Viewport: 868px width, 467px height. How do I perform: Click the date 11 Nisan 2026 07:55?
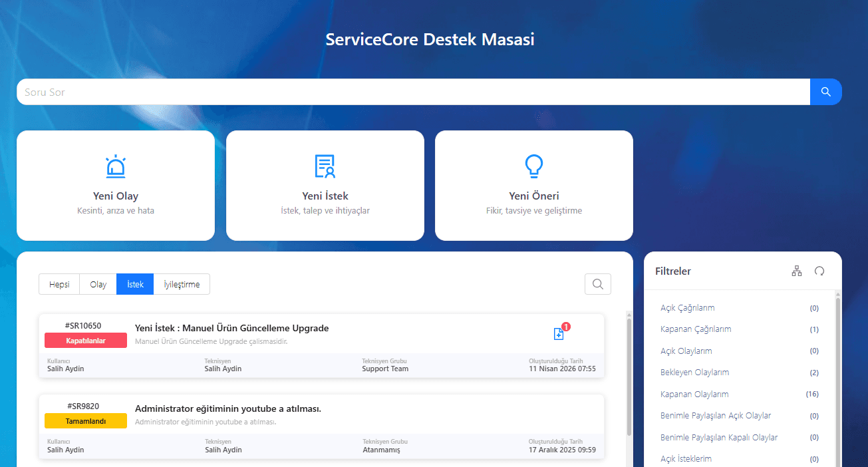point(563,369)
